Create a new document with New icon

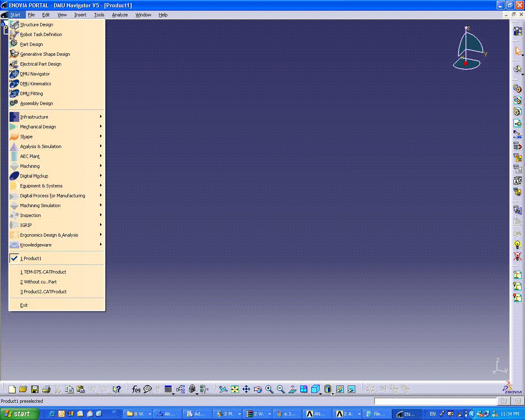(12, 389)
